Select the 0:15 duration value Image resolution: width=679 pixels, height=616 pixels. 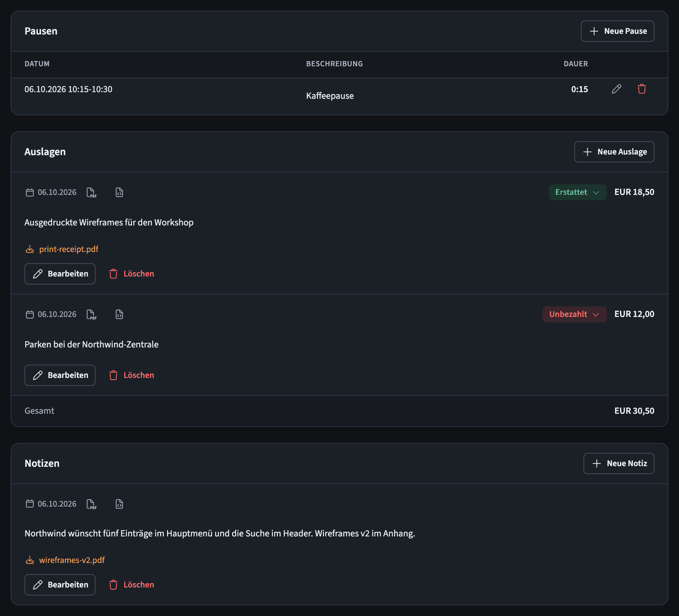click(579, 89)
